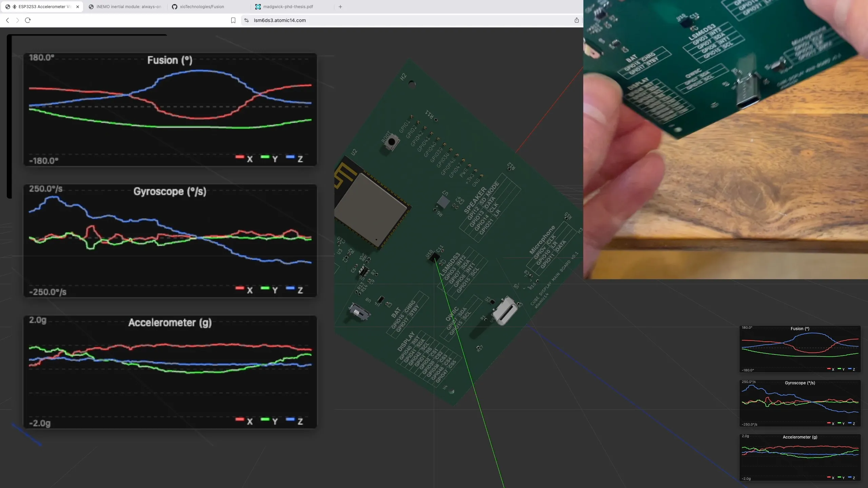Click the Bluetooth icon on the ESP32S3 tab
Image resolution: width=868 pixels, height=488 pixels.
[14, 6]
